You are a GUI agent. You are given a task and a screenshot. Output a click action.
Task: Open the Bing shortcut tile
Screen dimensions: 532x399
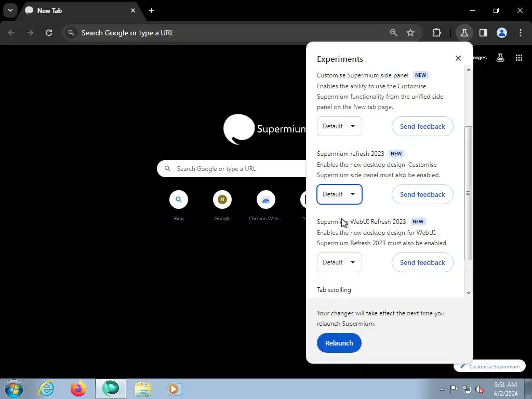tap(179, 205)
